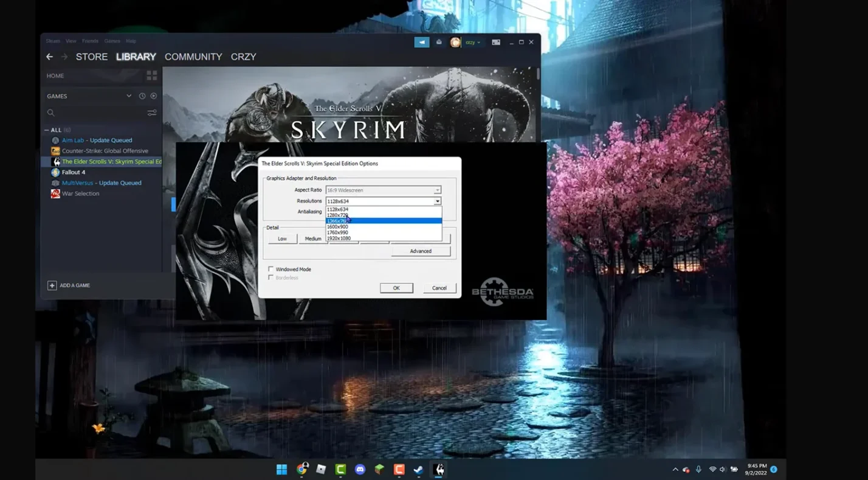The height and width of the screenshot is (480, 868).
Task: Click the Fallout 4 library entry
Action: (x=73, y=172)
